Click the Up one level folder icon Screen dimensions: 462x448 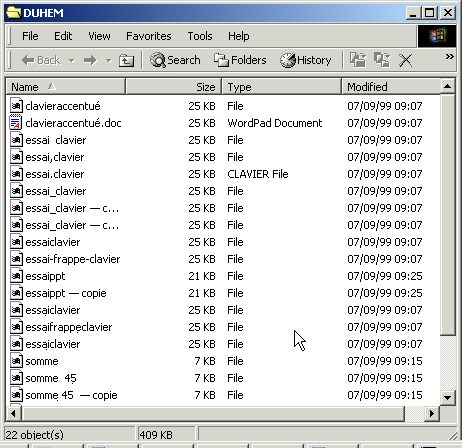[x=126, y=60]
